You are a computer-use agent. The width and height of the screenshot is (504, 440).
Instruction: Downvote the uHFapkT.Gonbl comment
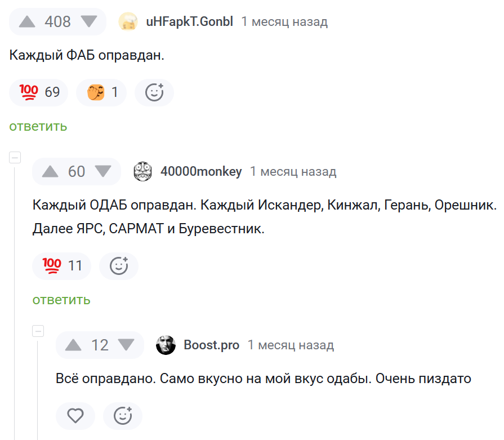pyautogui.click(x=89, y=22)
